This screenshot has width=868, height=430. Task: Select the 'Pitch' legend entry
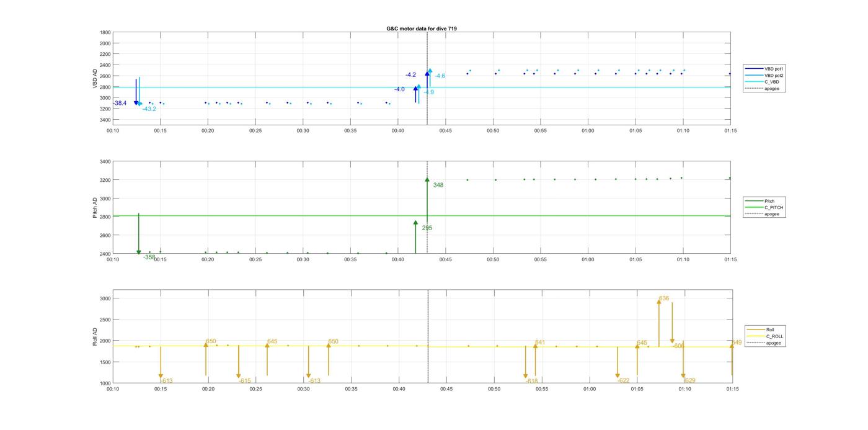(759, 201)
